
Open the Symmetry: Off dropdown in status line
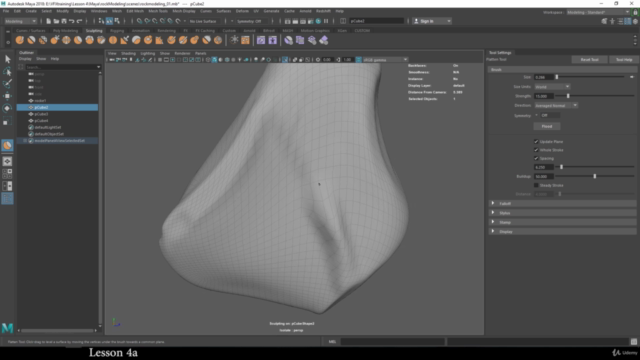(252, 21)
